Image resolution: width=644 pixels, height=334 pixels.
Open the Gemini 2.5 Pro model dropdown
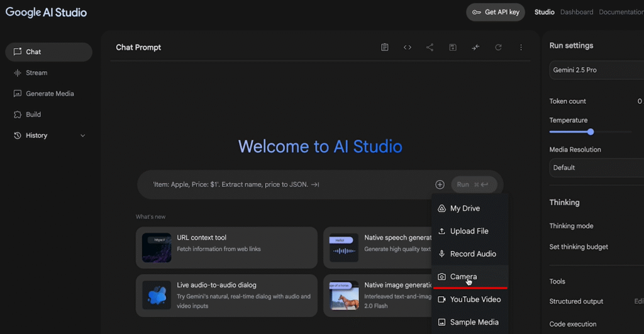(x=596, y=70)
